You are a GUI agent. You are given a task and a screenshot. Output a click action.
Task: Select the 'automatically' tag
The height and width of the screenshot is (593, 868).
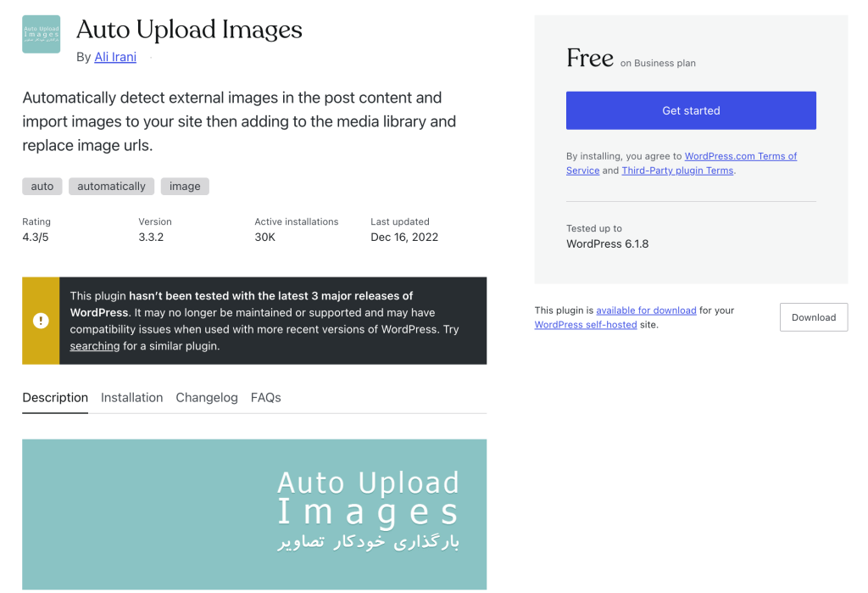(111, 186)
